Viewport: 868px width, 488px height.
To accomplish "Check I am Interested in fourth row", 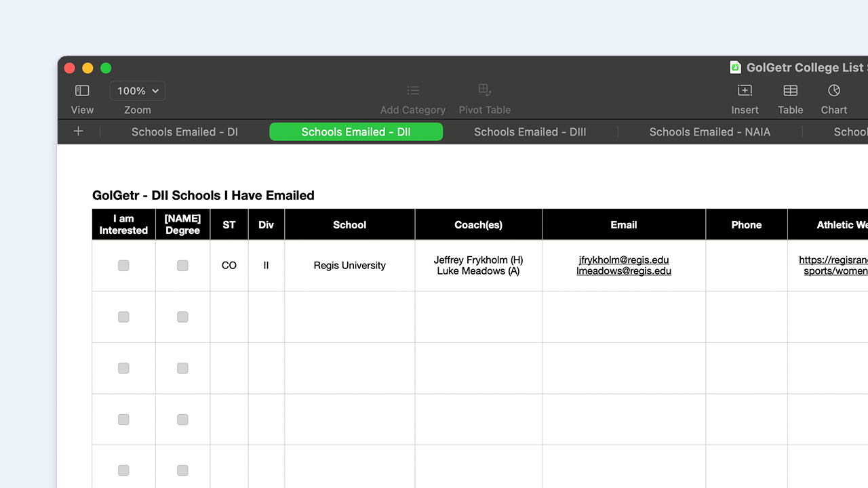I will click(x=123, y=420).
